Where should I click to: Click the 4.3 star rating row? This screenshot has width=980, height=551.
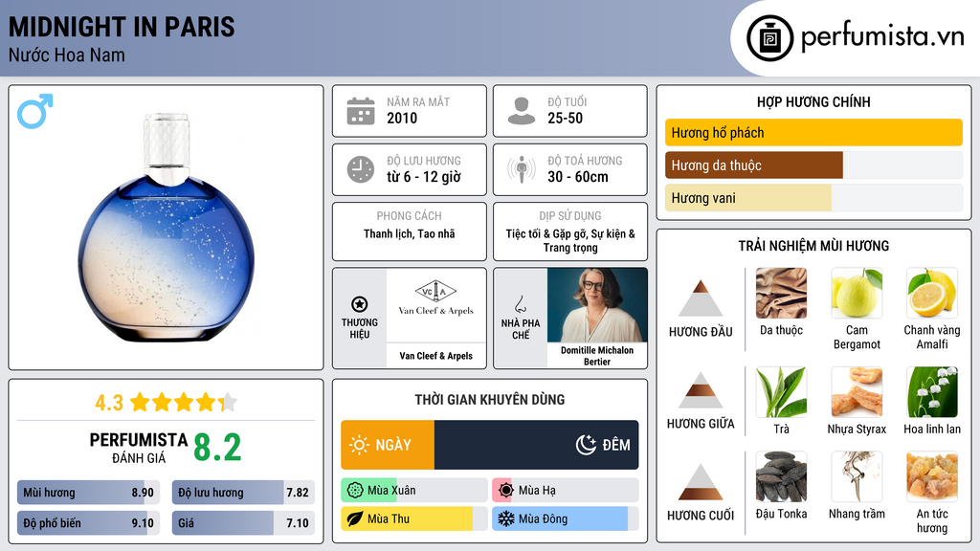[x=167, y=403]
